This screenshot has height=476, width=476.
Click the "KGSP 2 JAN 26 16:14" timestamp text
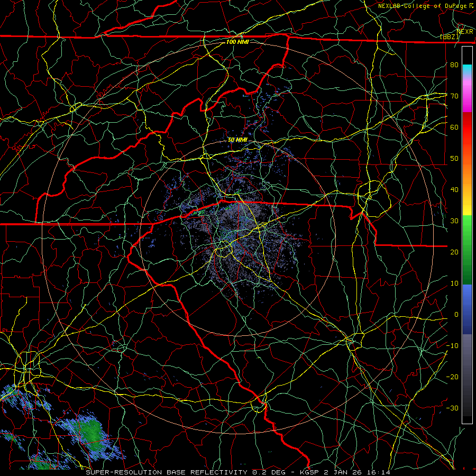[x=345, y=472]
